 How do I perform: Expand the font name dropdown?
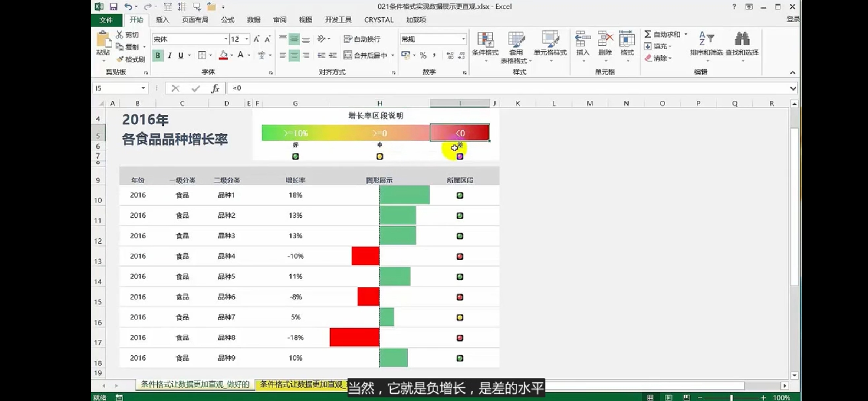226,39
